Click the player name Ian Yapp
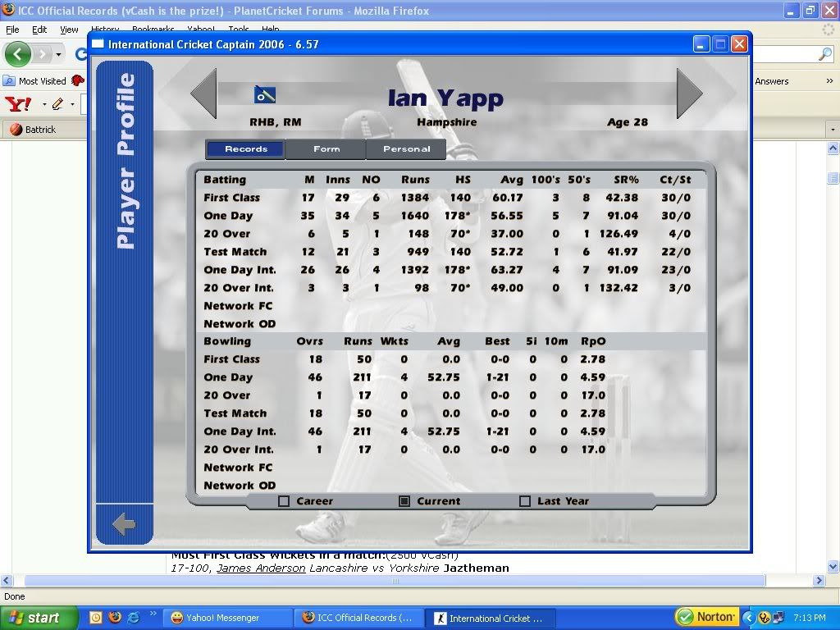The height and width of the screenshot is (630, 840). coord(445,98)
